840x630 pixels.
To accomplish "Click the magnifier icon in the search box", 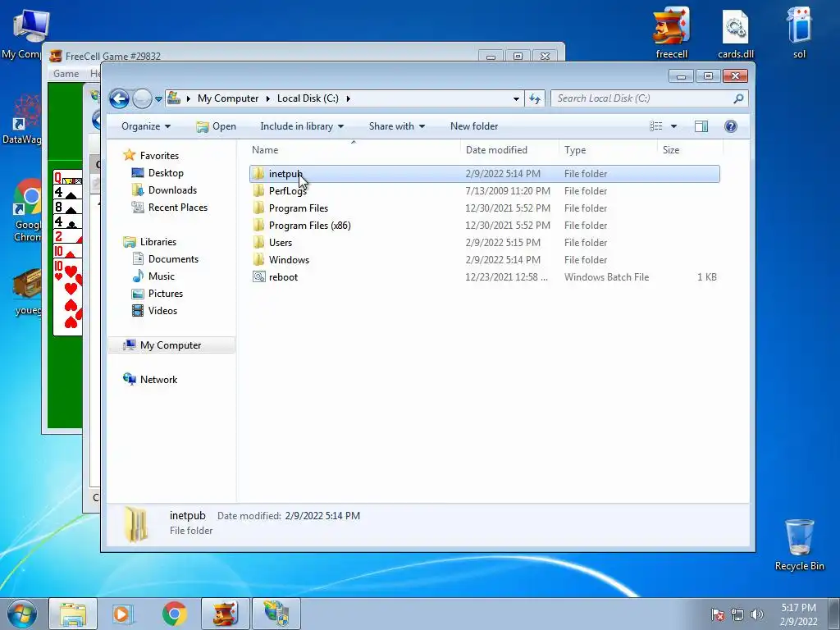I will pos(738,98).
